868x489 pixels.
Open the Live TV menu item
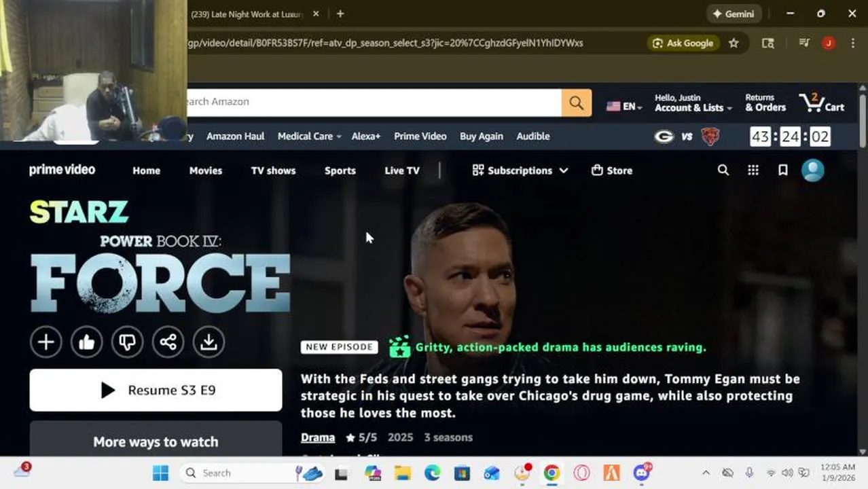402,170
